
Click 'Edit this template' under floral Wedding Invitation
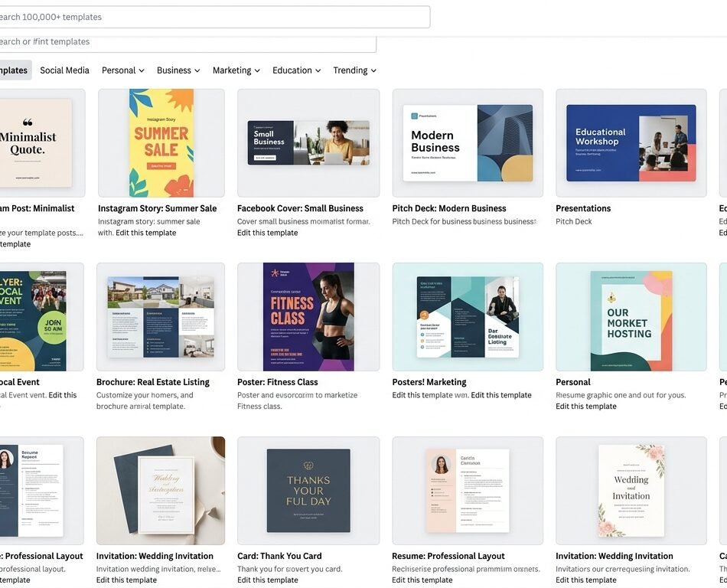point(585,580)
